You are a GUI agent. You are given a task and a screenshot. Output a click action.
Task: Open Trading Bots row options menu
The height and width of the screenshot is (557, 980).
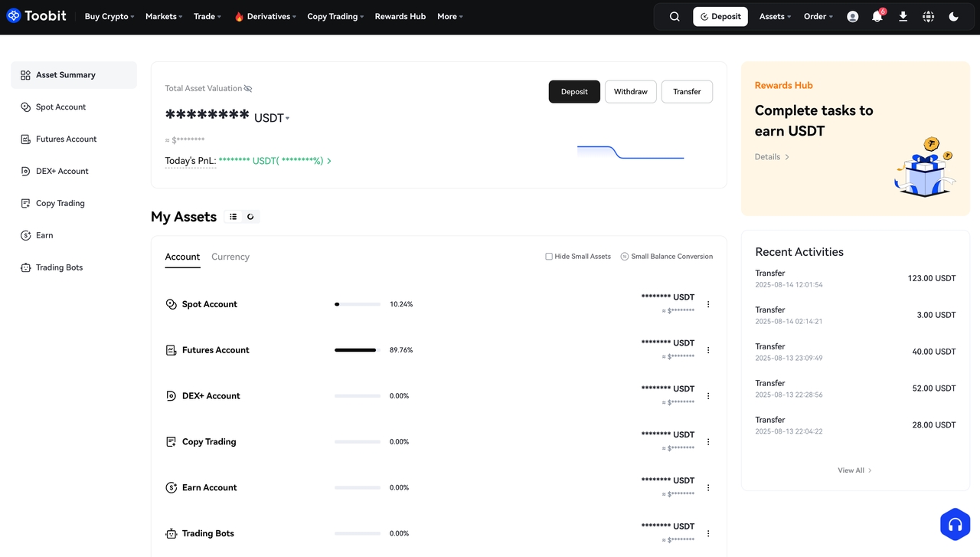click(x=708, y=534)
